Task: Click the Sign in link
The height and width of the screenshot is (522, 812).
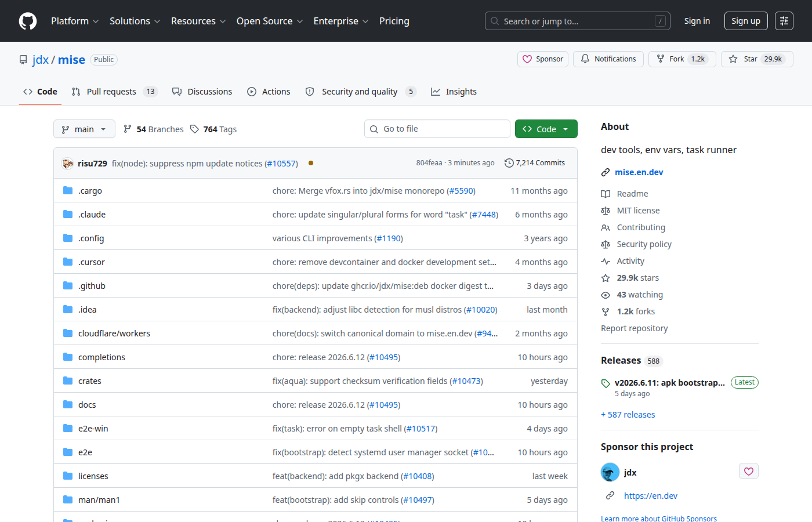Action: coord(697,21)
